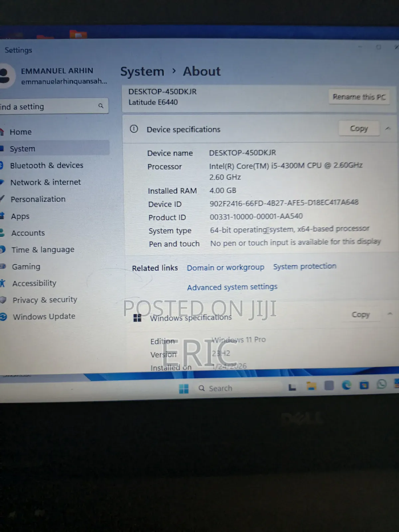Image resolution: width=399 pixels, height=532 pixels.
Task: Click the gray app icon on taskbar
Action: tap(329, 385)
